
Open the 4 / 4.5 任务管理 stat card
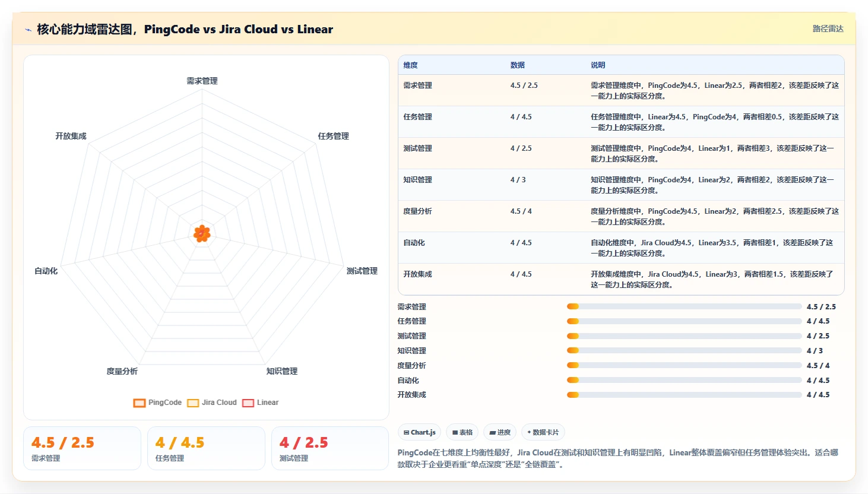(206, 448)
